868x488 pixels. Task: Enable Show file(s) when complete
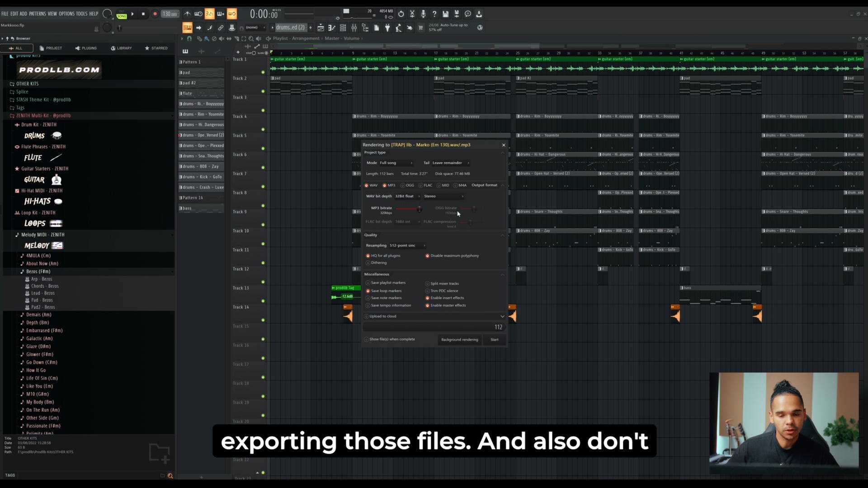390,339
